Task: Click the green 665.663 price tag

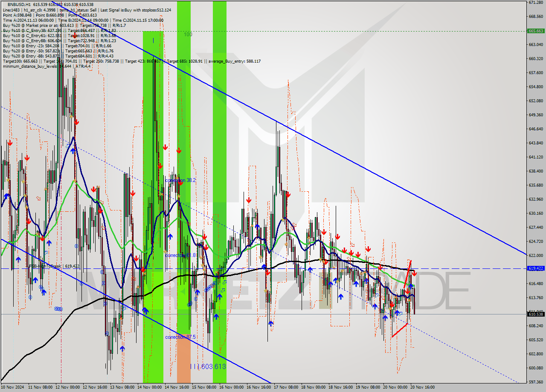Action: point(536,31)
